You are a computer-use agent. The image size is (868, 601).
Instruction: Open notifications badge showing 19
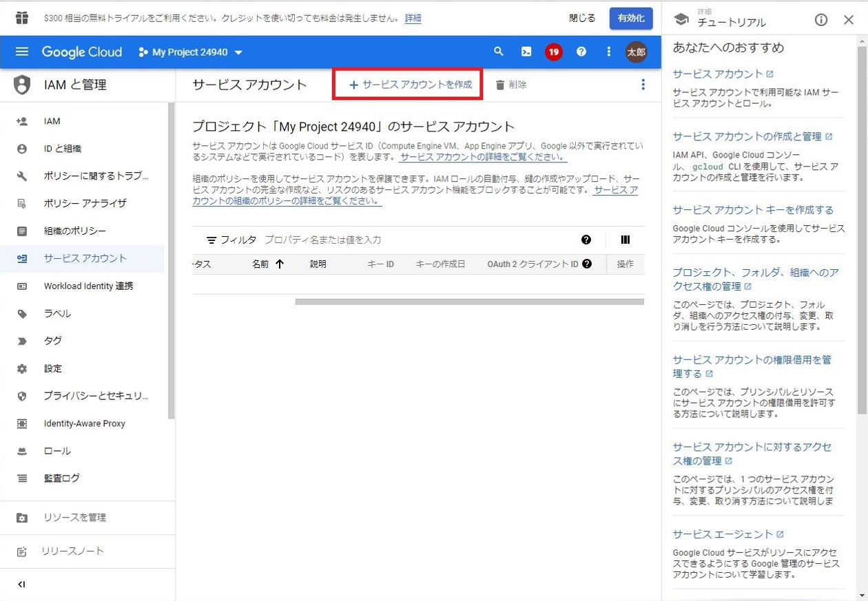554,52
